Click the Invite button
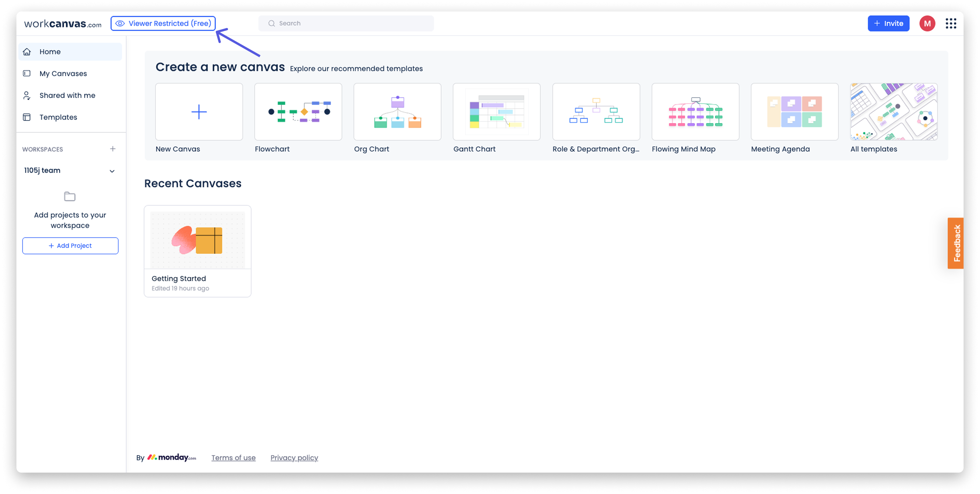Screen dimensions: 980x494 [x=888, y=23]
